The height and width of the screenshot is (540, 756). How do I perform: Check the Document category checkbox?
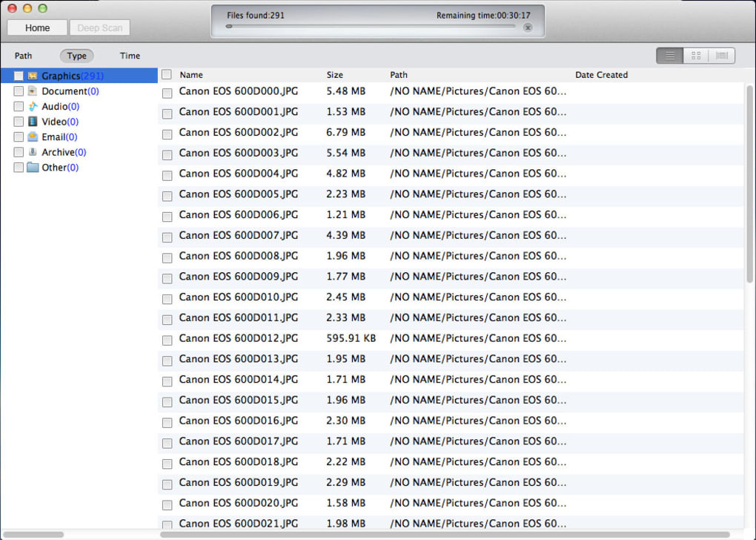click(x=19, y=90)
